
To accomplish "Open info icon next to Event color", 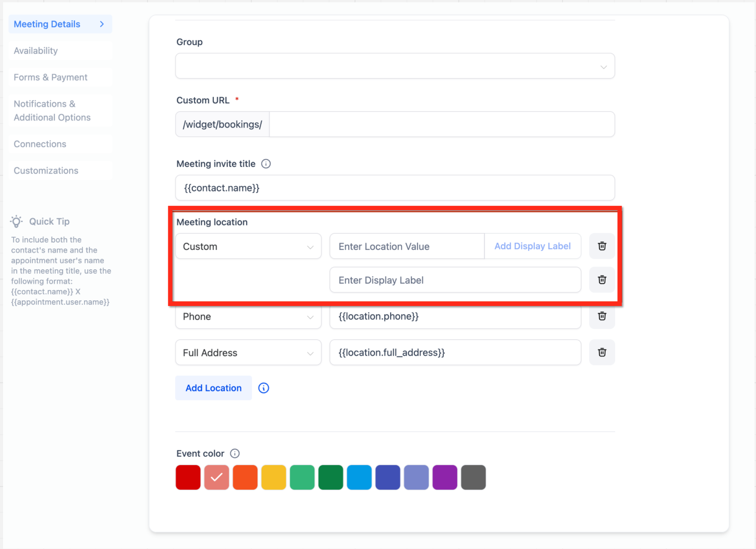I will click(235, 453).
